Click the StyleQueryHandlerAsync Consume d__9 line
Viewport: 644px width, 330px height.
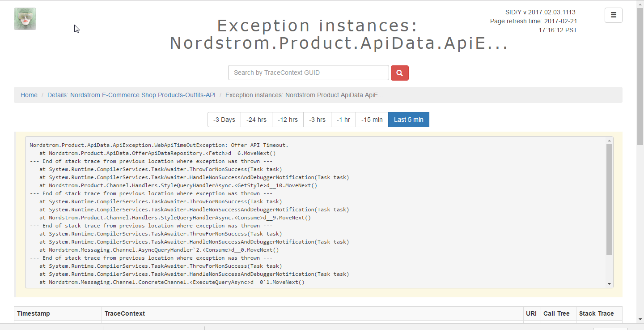coord(175,218)
